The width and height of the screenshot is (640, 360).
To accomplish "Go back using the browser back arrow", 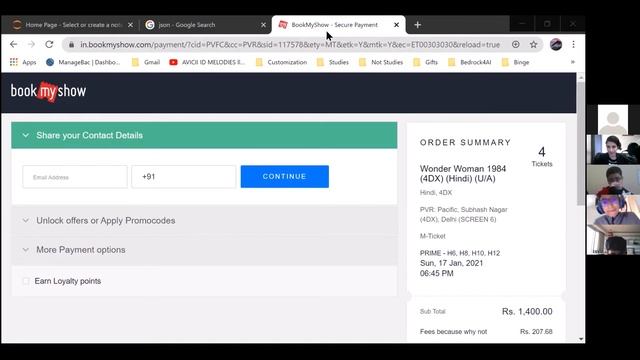I will click(x=13, y=44).
